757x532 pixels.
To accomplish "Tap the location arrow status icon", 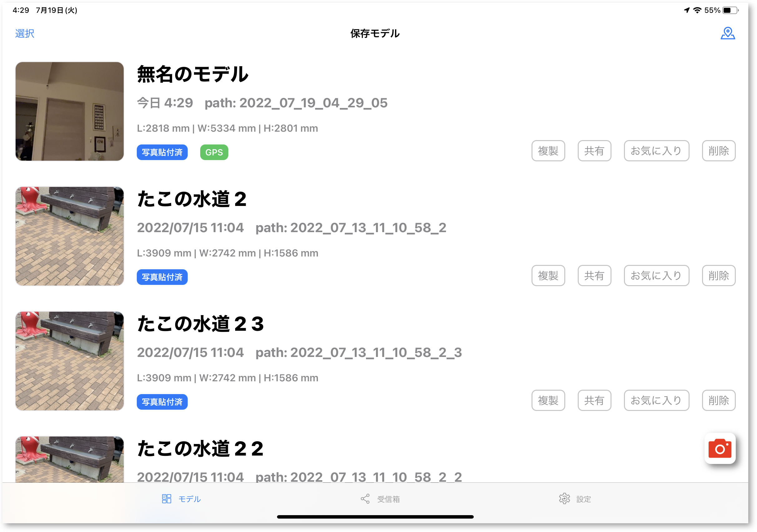I will pyautogui.click(x=687, y=10).
